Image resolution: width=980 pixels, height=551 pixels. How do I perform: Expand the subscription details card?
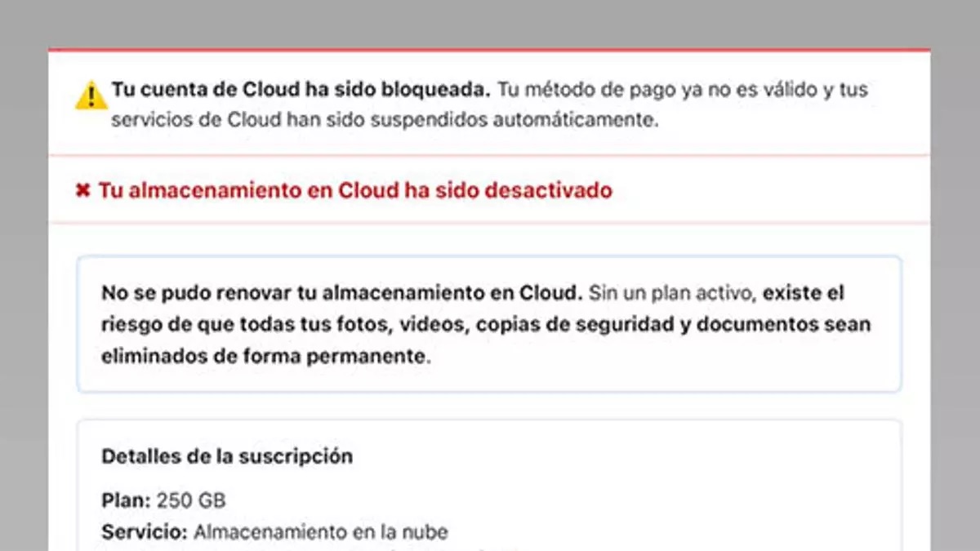click(490, 482)
